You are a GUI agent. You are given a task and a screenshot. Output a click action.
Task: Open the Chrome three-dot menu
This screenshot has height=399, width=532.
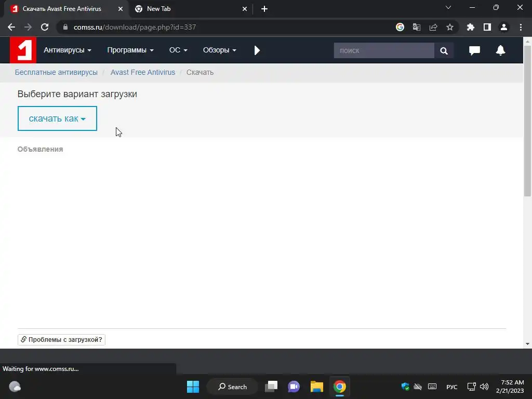click(521, 27)
